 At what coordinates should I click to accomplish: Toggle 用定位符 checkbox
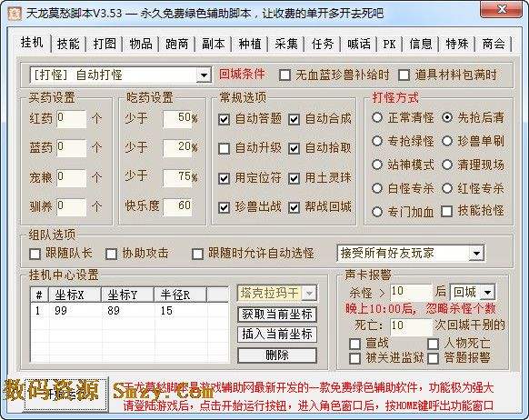click(224, 178)
